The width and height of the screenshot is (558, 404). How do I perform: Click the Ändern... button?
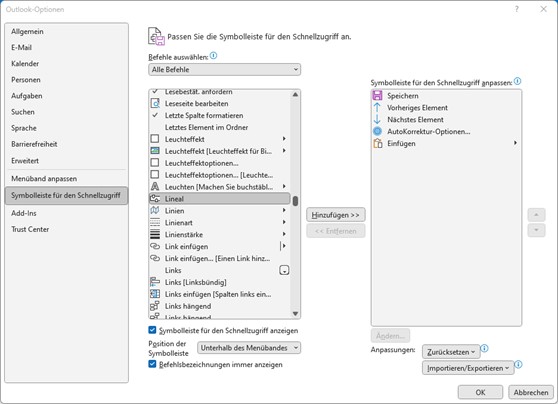390,336
